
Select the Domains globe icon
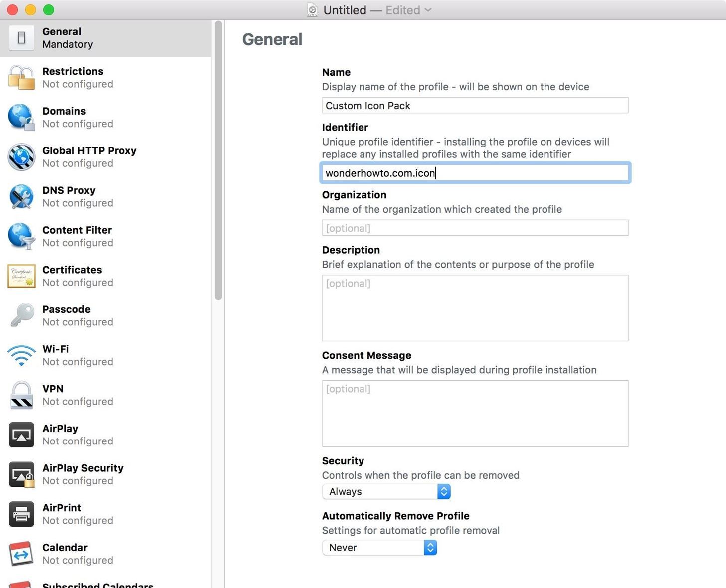pos(21,117)
